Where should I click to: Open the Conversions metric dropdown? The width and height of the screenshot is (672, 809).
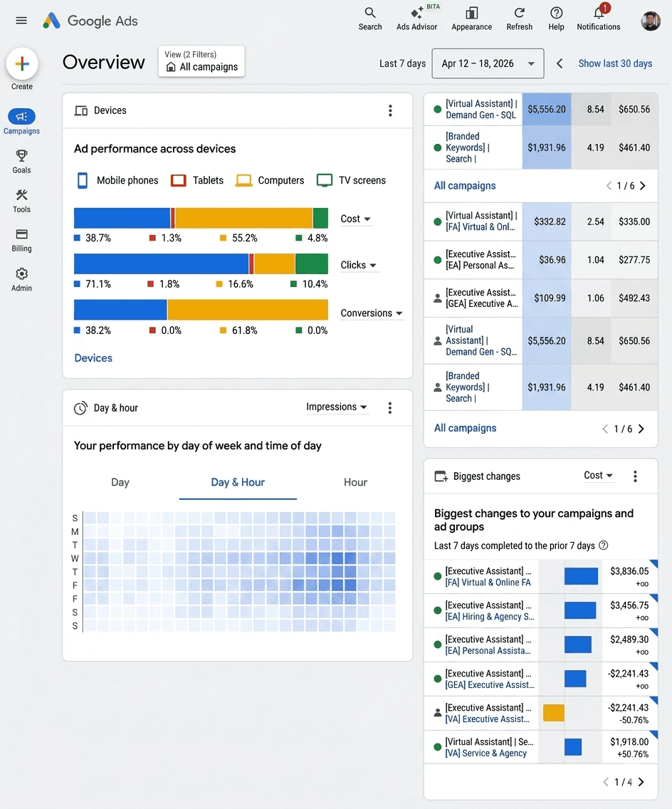(372, 313)
